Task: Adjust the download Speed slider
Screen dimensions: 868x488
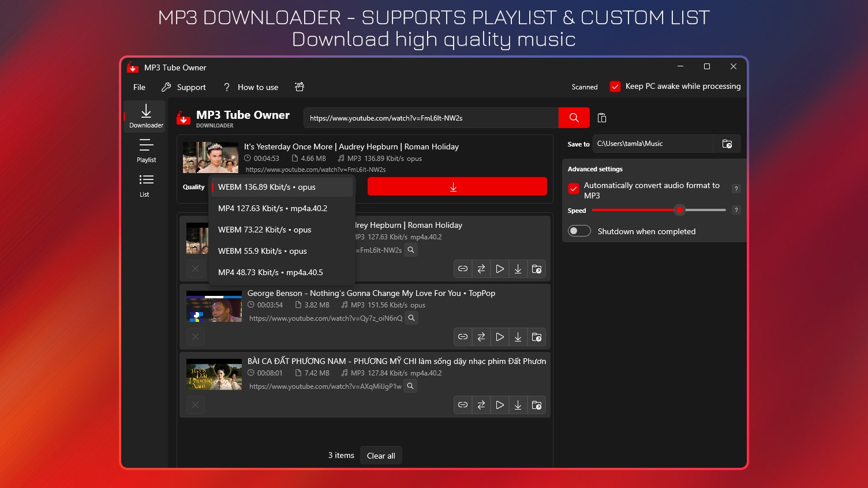Action: (x=680, y=210)
